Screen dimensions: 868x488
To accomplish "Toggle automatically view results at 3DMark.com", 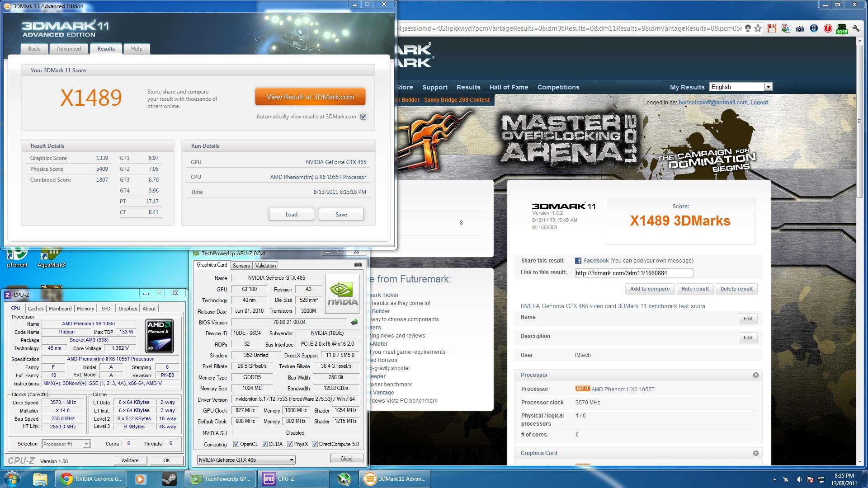I will point(363,117).
